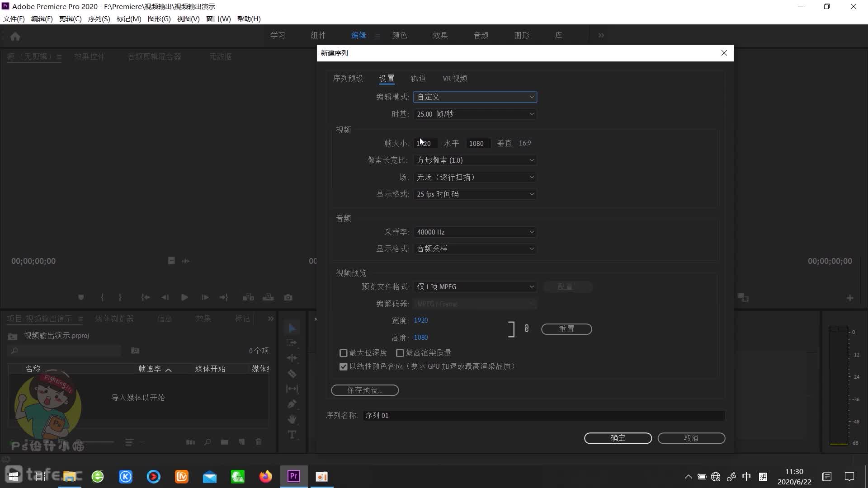Click the Go to In point button

tap(145, 297)
